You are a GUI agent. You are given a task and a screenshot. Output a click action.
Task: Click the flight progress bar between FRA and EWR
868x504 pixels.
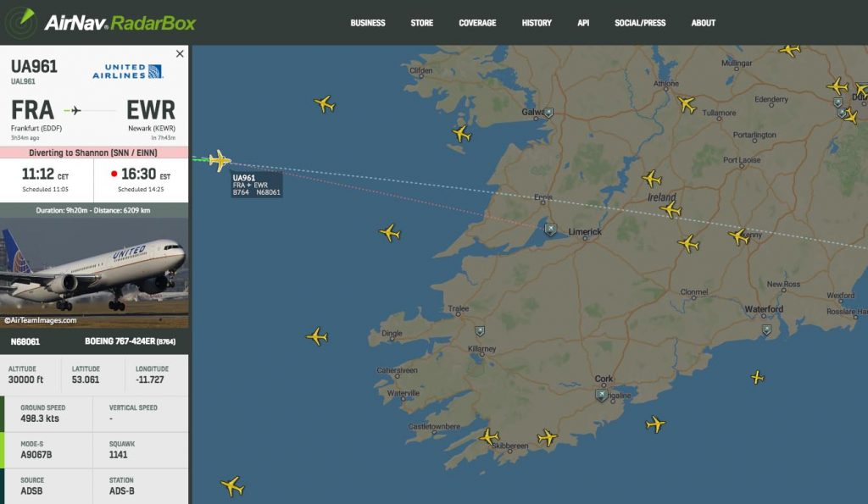click(90, 111)
